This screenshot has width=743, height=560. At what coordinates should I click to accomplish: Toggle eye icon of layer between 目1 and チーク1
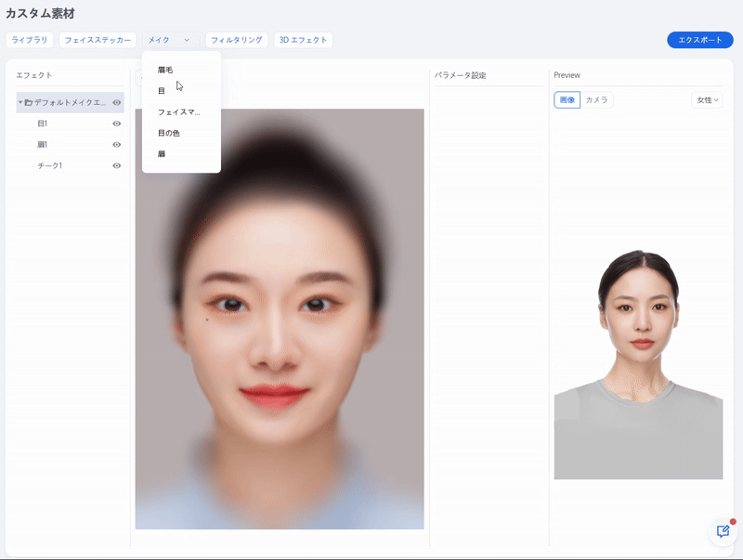[x=117, y=145]
